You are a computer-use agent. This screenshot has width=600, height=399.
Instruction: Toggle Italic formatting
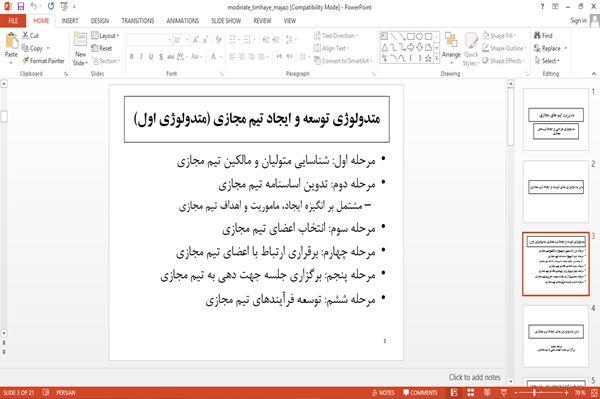[141, 57]
